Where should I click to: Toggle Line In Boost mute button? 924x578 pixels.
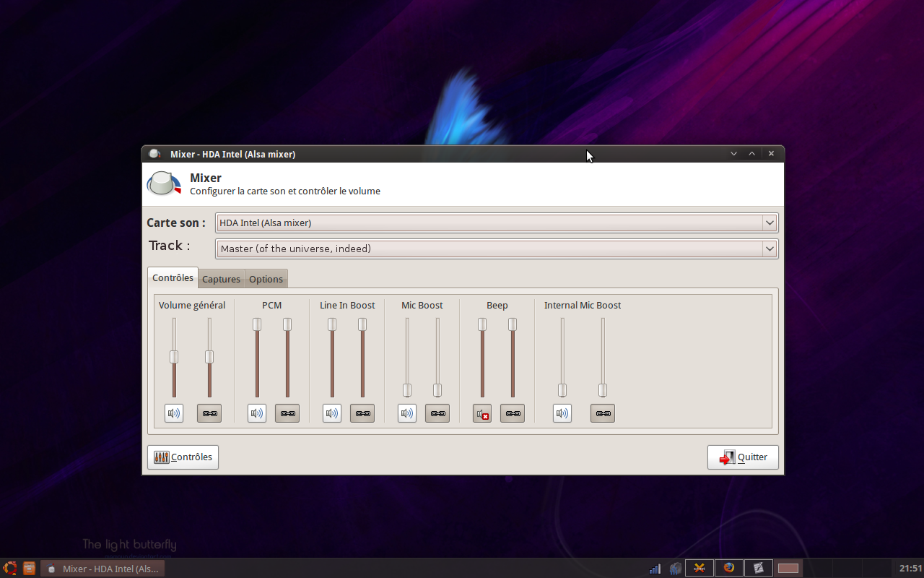click(x=332, y=413)
